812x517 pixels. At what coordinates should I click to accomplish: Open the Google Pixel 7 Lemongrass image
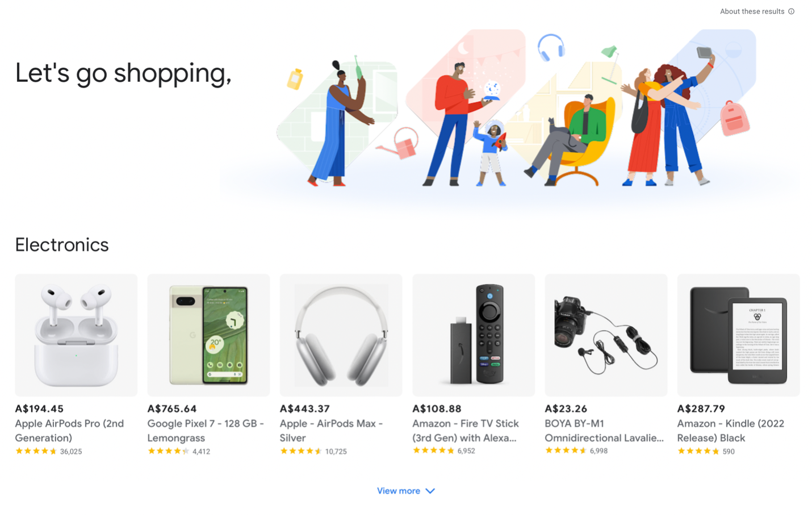coord(208,335)
